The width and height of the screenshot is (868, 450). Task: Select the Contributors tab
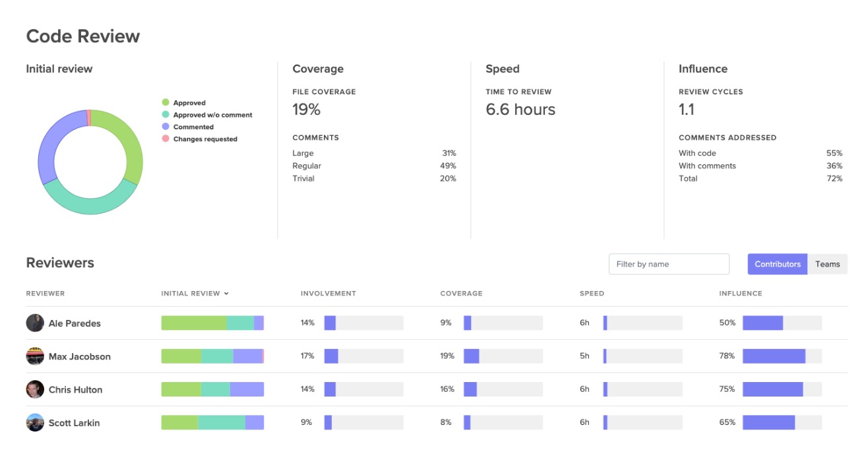[x=777, y=264]
